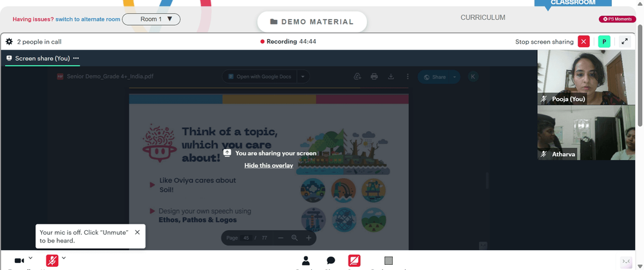Zoom in with the plus button
Screen dimensions: 644x270
click(x=309, y=238)
